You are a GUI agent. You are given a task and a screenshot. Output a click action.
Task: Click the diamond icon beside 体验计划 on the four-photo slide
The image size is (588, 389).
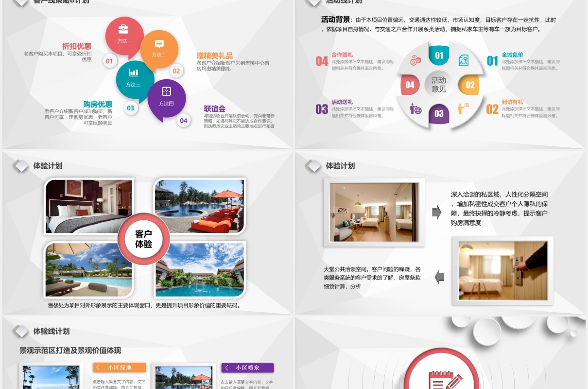[x=20, y=166]
